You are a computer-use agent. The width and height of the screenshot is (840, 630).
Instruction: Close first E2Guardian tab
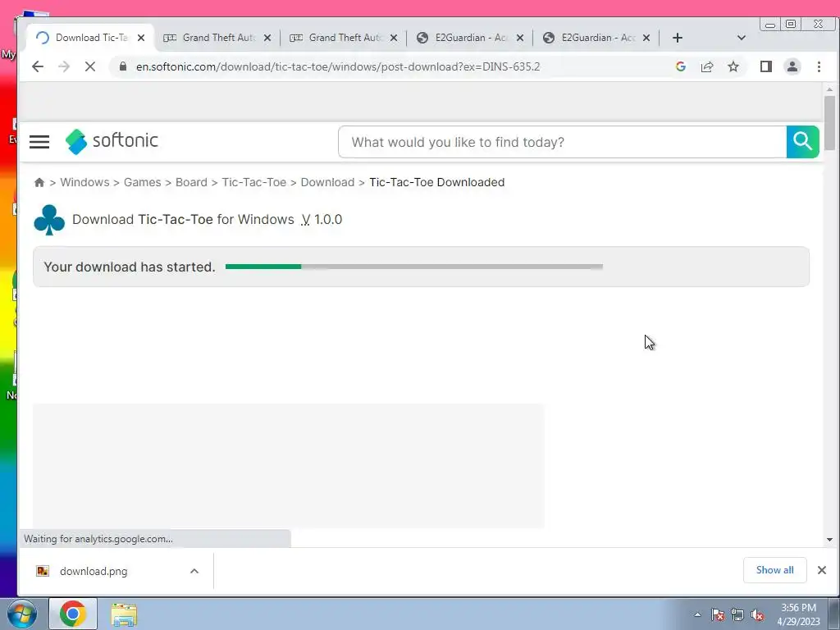(x=519, y=38)
